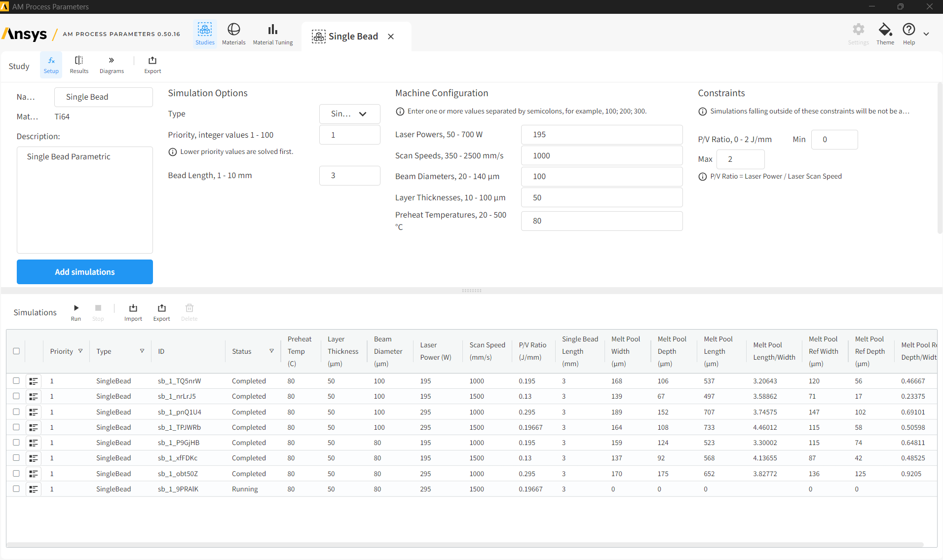Change the Theme

tap(885, 34)
